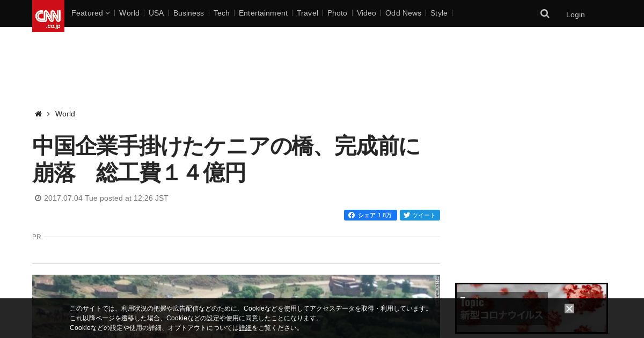
Task: Click the 2017.07.04 posted date text
Action: coord(106,198)
